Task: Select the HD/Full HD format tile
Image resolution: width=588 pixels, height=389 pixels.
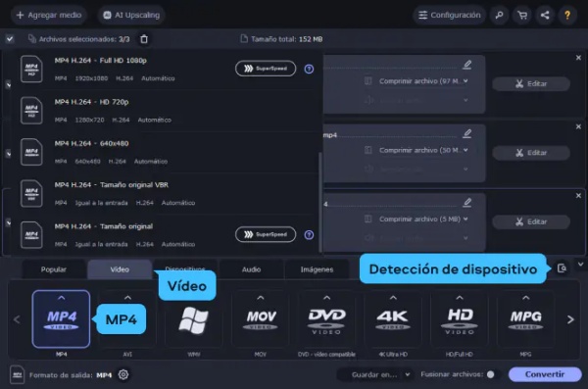Action: click(x=460, y=318)
